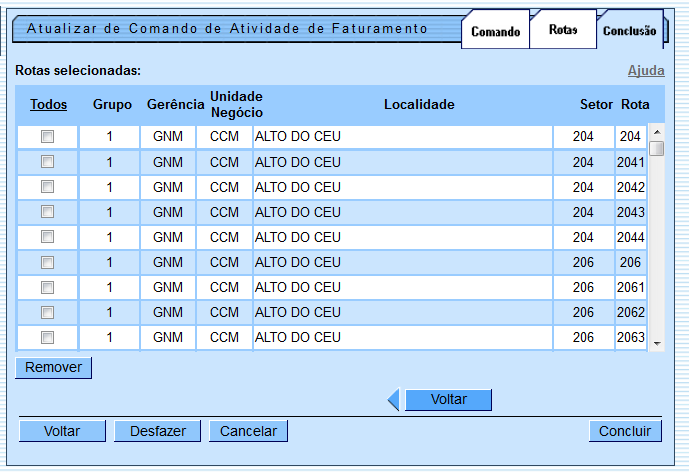Click the Cancelar button
Viewport: 689px width, 472px height.
(247, 431)
